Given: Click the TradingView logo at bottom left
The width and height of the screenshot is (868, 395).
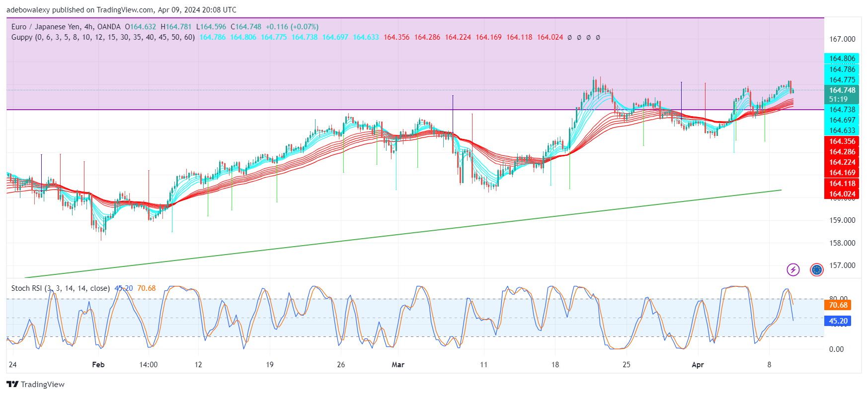Looking at the screenshot, I should [36, 384].
